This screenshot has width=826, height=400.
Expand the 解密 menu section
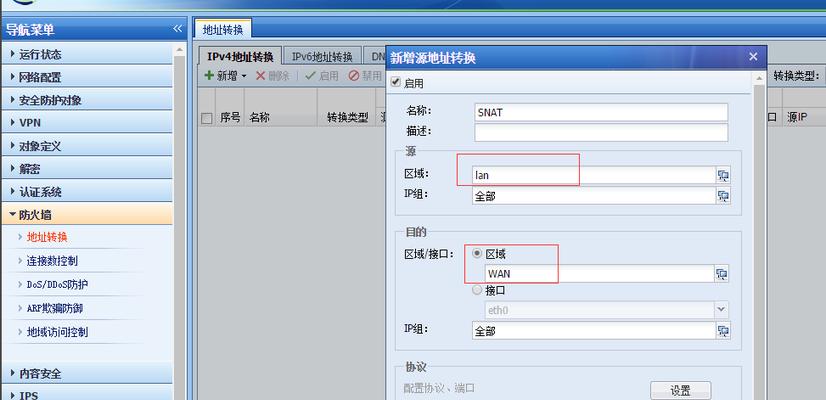click(x=87, y=169)
